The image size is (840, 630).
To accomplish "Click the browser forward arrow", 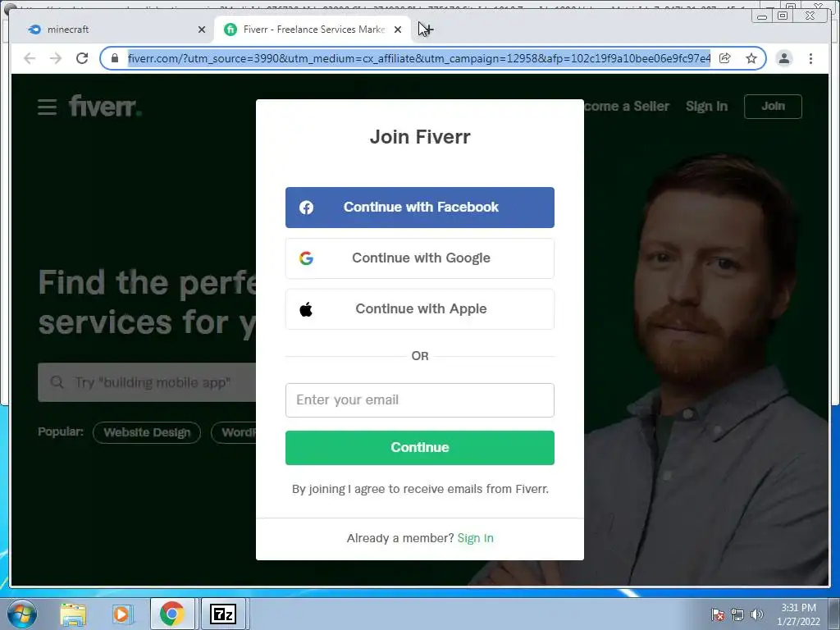I will point(56,58).
